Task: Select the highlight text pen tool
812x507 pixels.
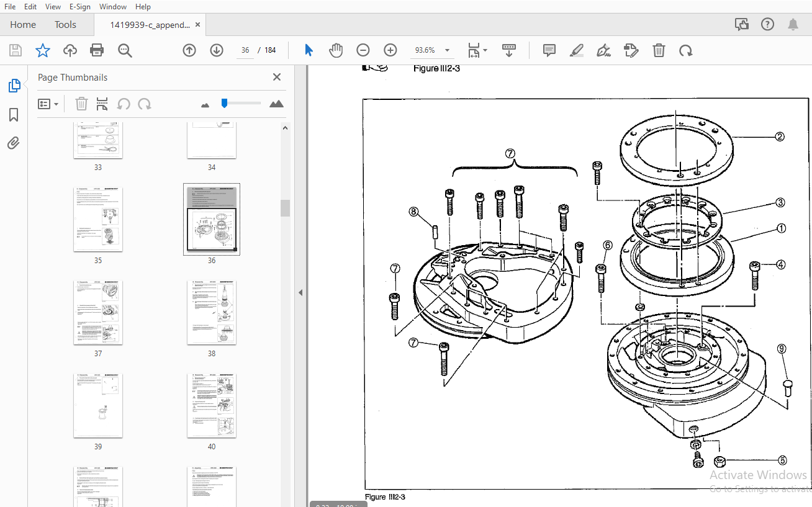Action: [x=577, y=50]
